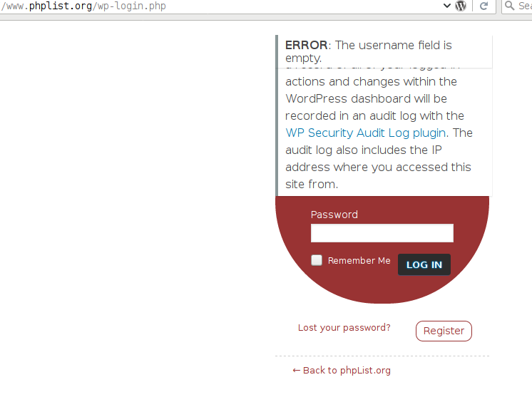This screenshot has width=532, height=407.
Task: Click the Password field label
Action: 334,215
